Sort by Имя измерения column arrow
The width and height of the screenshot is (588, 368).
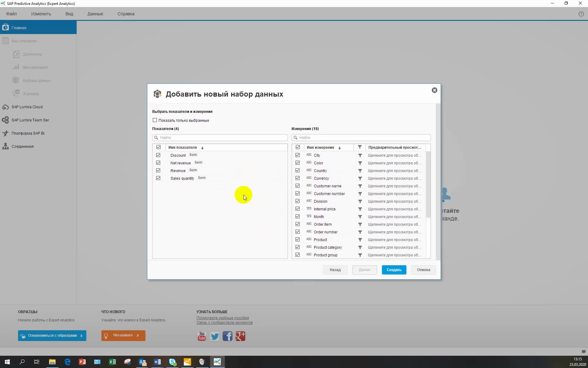pos(340,148)
